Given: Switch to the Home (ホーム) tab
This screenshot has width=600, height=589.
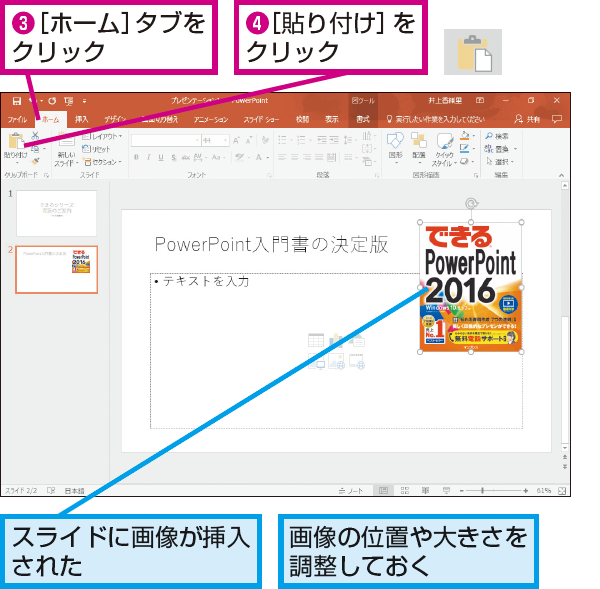Looking at the screenshot, I should click(51, 120).
